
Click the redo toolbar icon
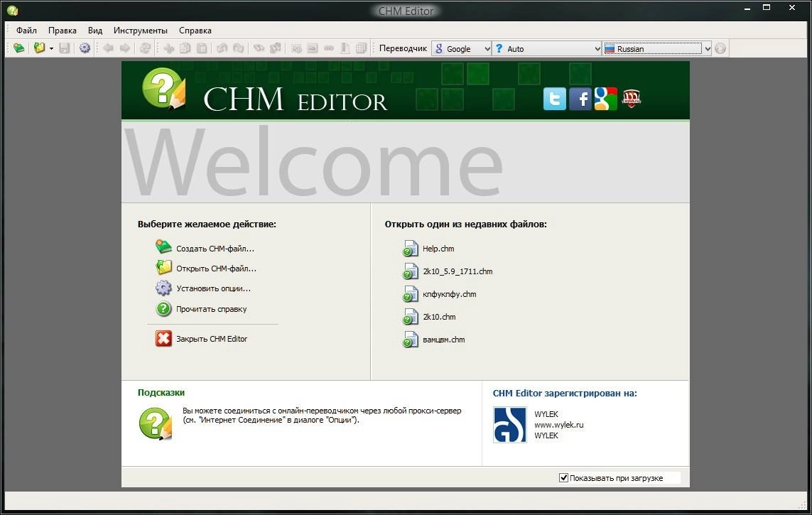[x=238, y=48]
